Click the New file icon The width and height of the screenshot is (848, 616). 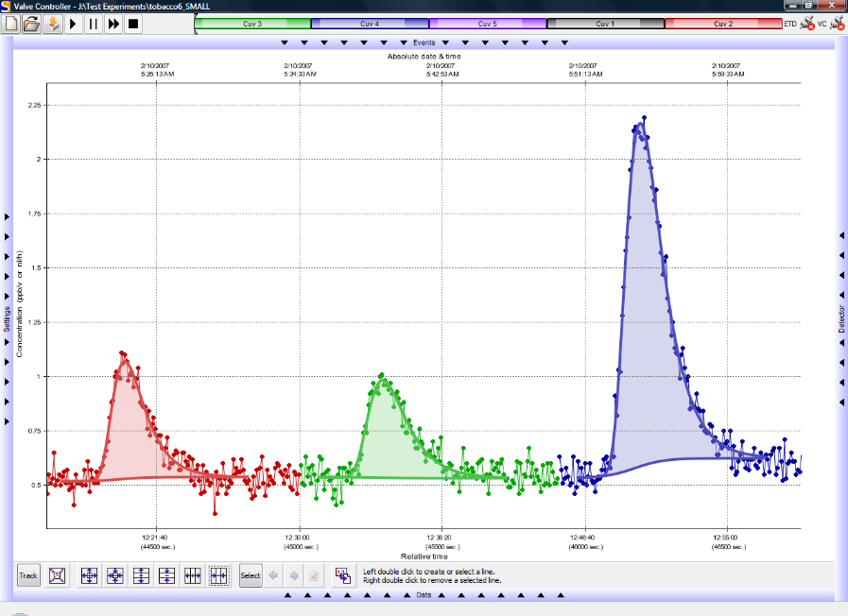(x=11, y=24)
